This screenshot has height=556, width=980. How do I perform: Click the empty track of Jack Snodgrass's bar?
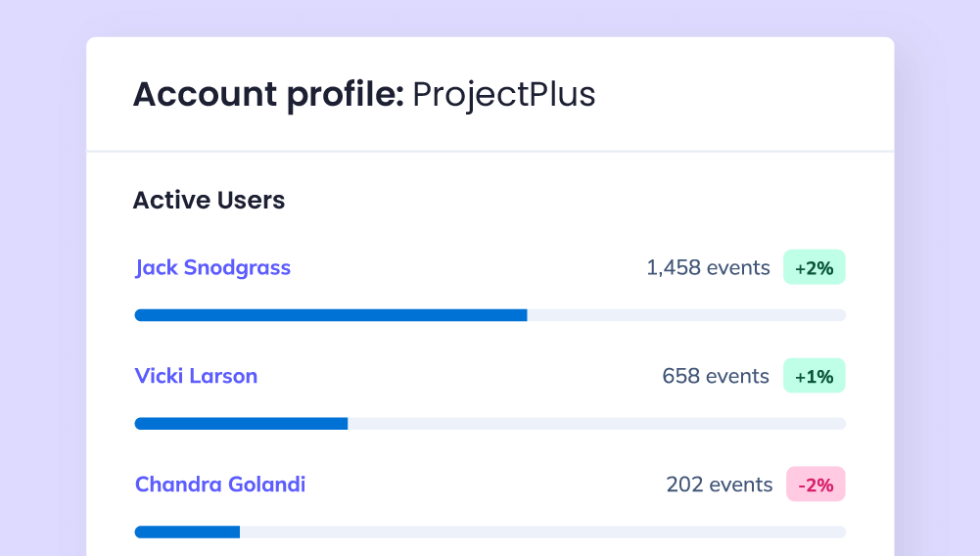pyautogui.click(x=685, y=315)
